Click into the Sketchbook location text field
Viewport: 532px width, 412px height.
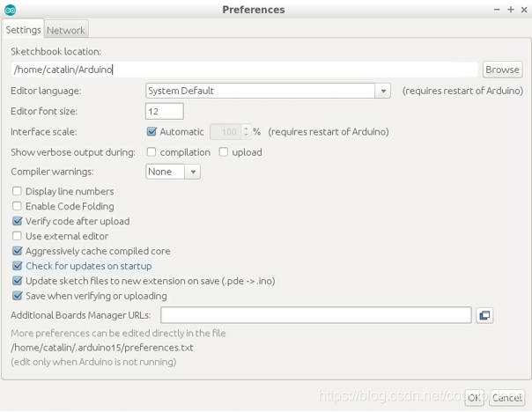[244, 70]
